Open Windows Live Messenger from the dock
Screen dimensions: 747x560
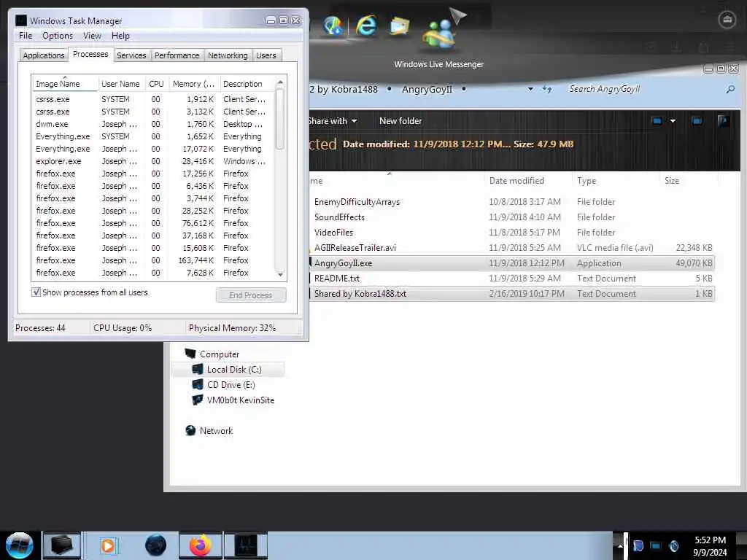tap(440, 34)
